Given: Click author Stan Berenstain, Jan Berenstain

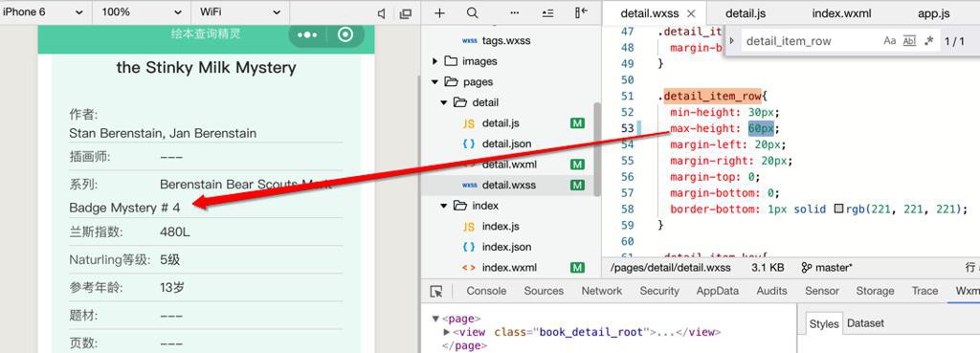Looking at the screenshot, I should tap(163, 133).
